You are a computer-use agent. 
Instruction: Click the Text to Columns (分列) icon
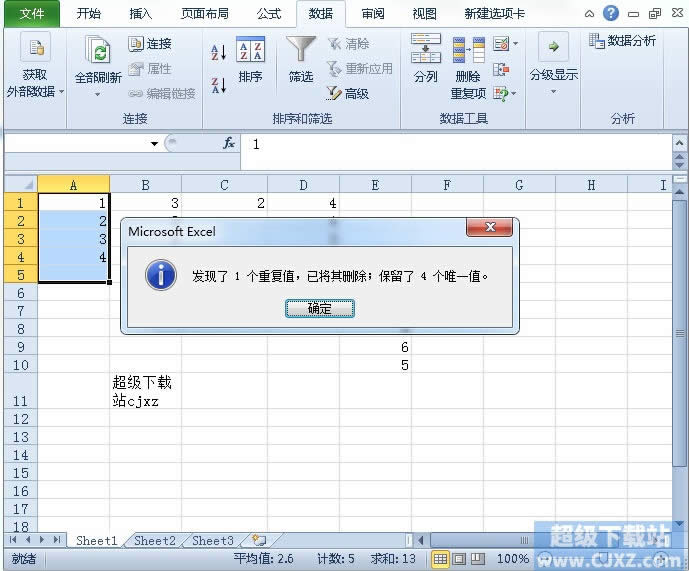[426, 50]
